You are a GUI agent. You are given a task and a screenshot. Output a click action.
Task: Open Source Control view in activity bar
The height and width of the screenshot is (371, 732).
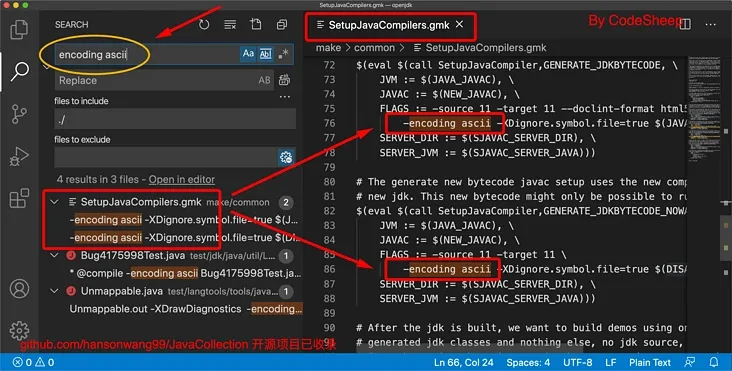pos(19,114)
